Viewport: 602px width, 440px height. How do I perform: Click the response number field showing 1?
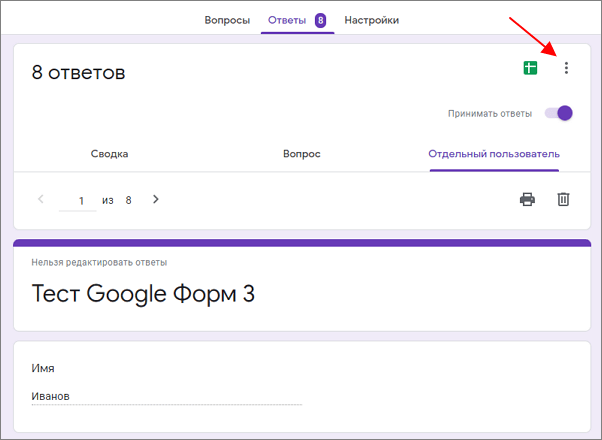coord(78,201)
